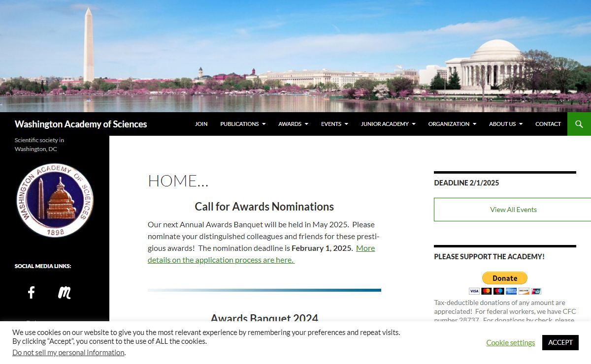This screenshot has width=591, height=364.
Task: Click the Washington Academy of Sciences seal logo
Action: coord(55,199)
